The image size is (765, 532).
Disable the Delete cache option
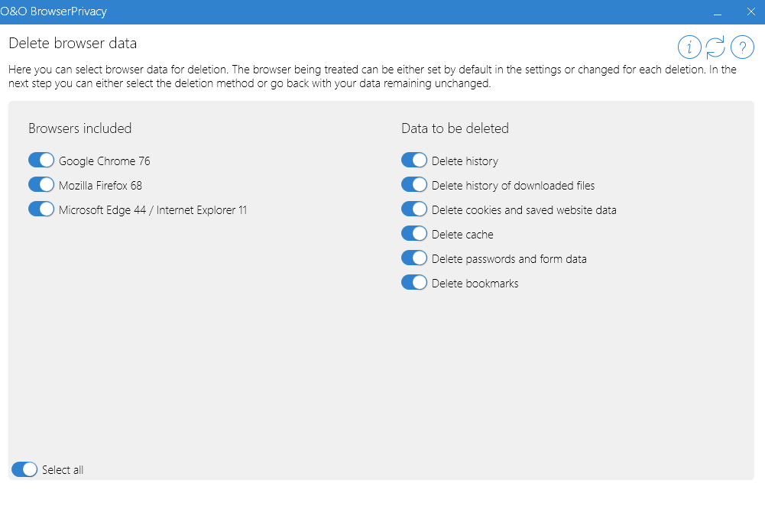[413, 233]
